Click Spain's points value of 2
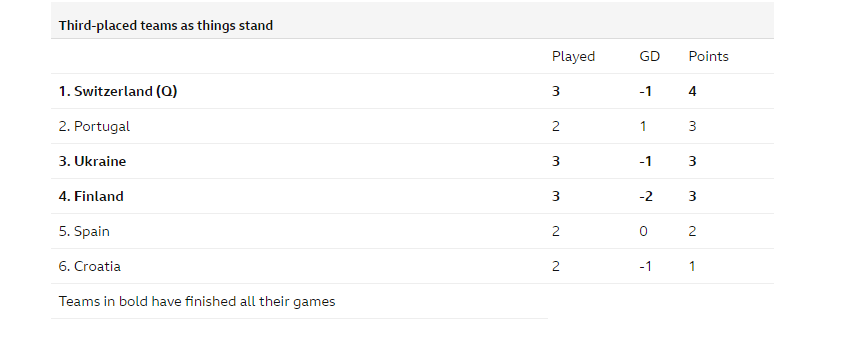This screenshot has width=842, height=360. point(692,231)
